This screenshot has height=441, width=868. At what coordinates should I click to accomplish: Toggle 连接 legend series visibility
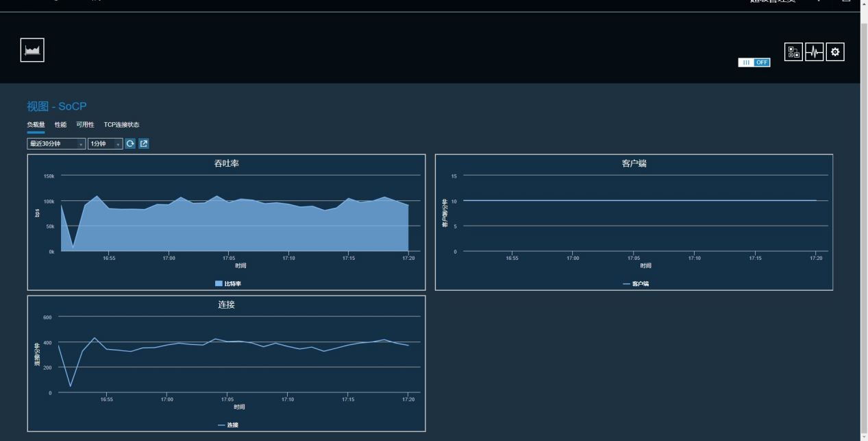click(227, 425)
